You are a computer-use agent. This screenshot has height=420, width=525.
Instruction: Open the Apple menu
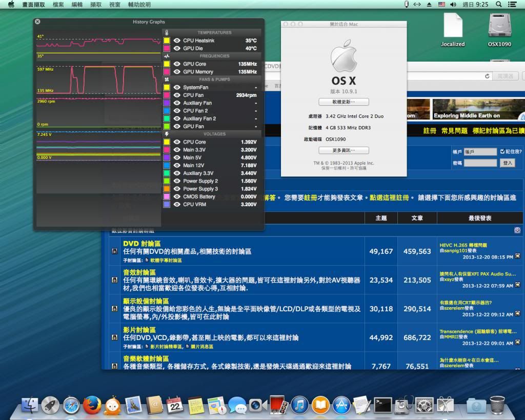click(11, 4)
